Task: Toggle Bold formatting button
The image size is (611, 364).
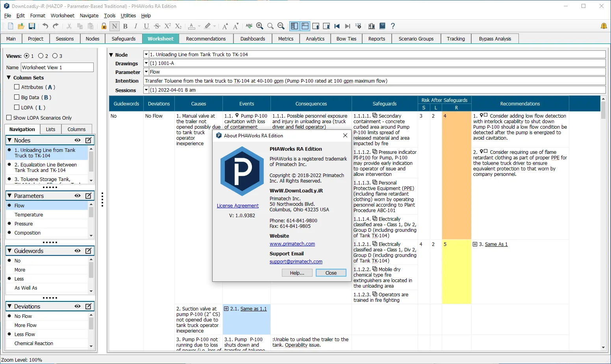Action: click(x=125, y=26)
